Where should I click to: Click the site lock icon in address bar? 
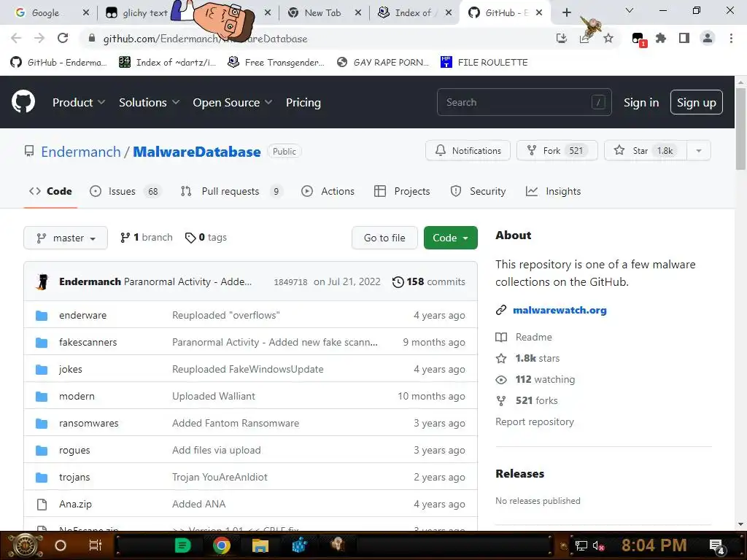(91, 38)
